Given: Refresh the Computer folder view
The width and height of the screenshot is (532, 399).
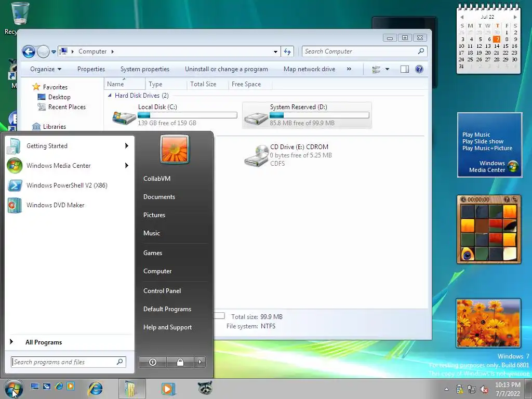Looking at the screenshot, I should point(287,51).
